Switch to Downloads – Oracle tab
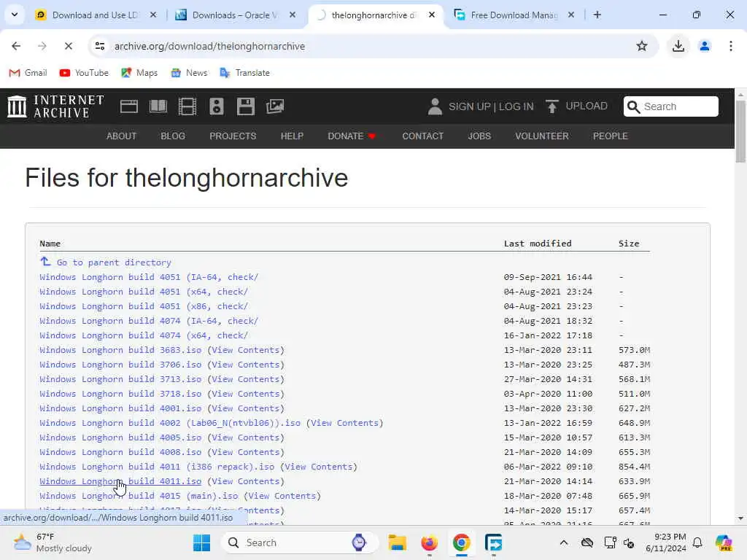747x560 pixels. [236, 15]
